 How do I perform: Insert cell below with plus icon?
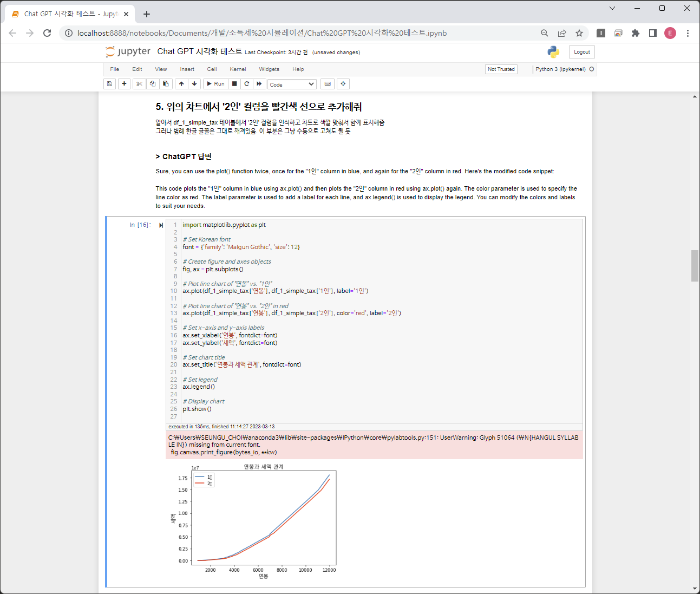click(125, 84)
